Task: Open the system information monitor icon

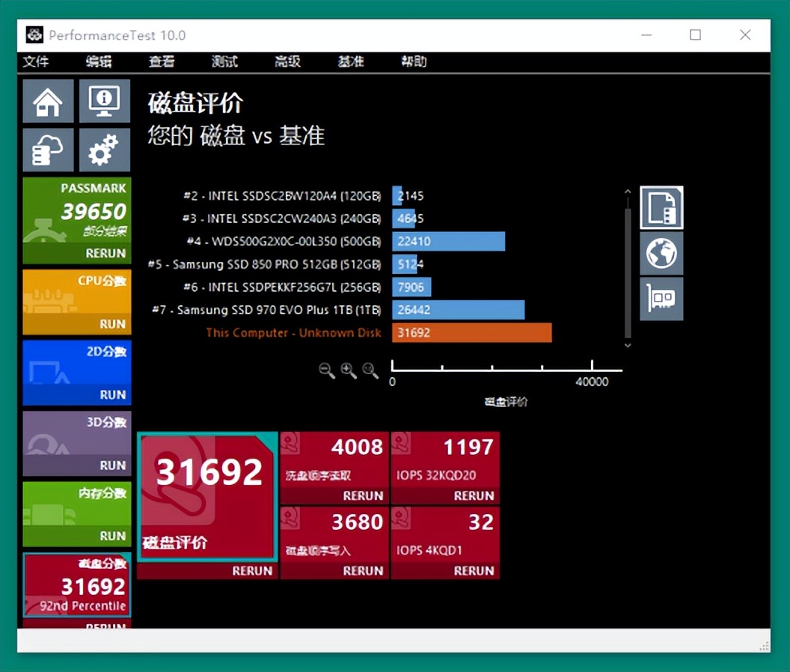Action: [104, 100]
